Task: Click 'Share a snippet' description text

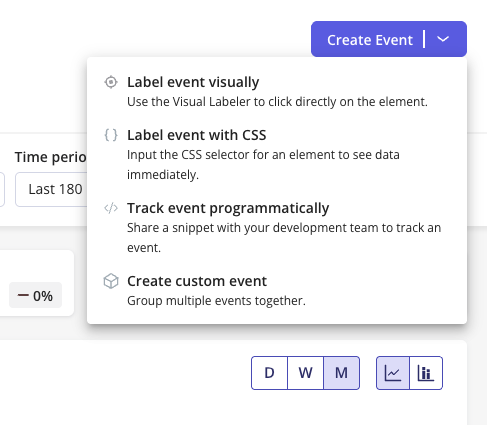Action: 284,238
